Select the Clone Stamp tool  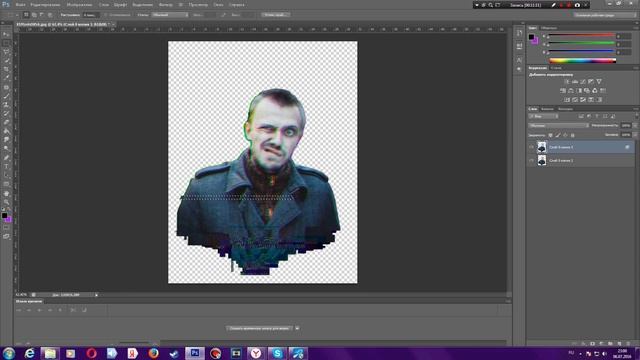[x=6, y=105]
